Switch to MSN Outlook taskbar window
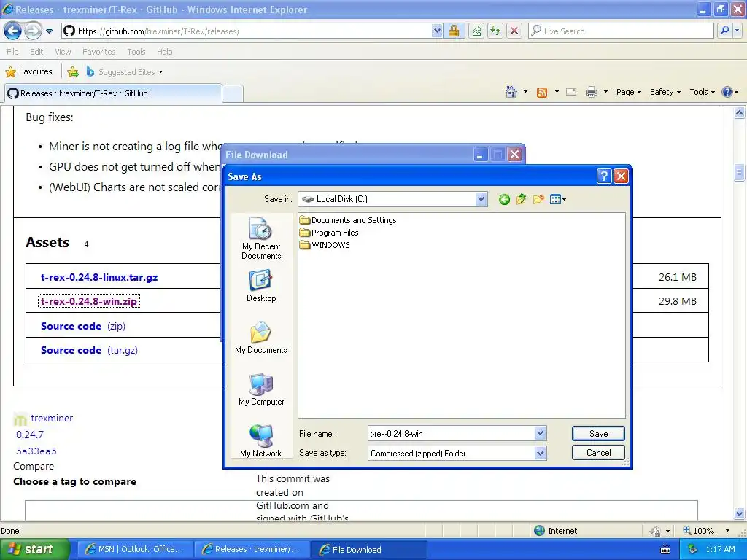The image size is (747, 560). coord(135,549)
